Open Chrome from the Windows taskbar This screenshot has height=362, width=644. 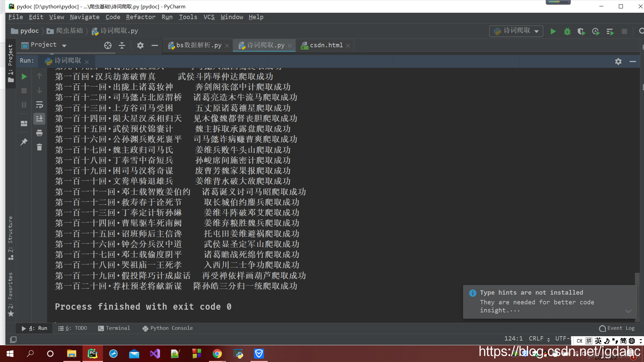click(x=217, y=354)
